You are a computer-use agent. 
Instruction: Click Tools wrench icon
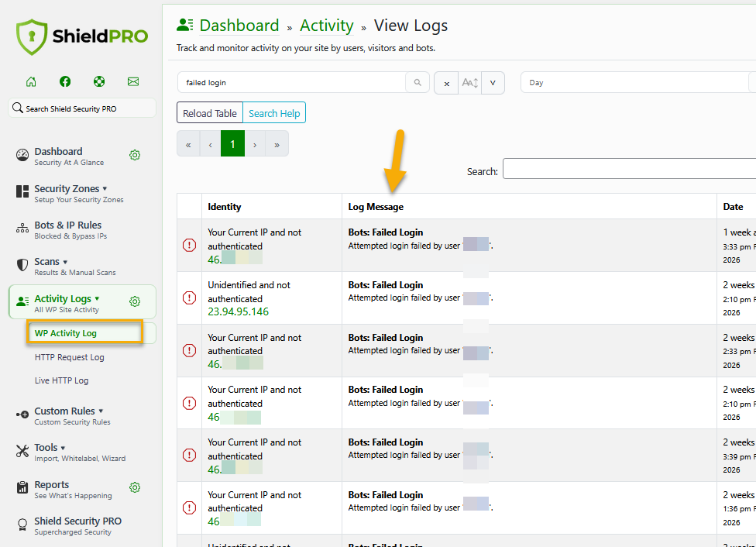point(22,451)
